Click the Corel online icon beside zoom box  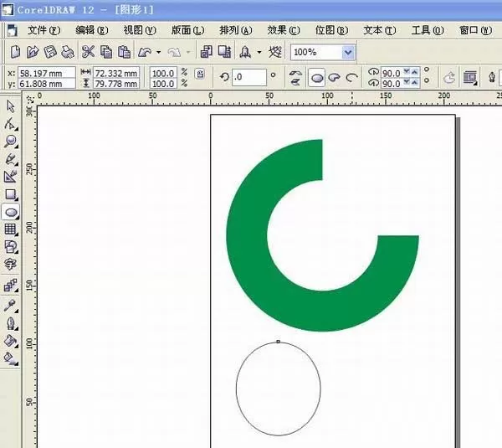pyautogui.click(x=275, y=52)
